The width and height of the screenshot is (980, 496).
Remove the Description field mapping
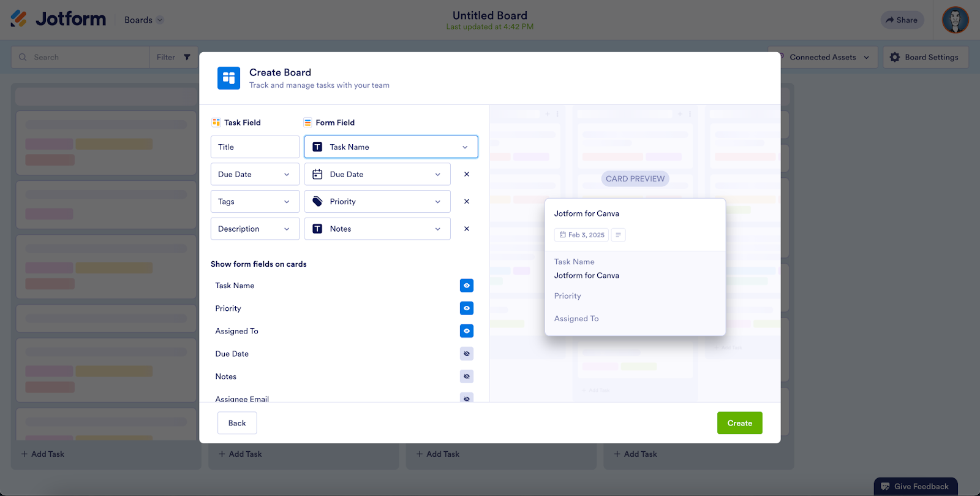(467, 229)
